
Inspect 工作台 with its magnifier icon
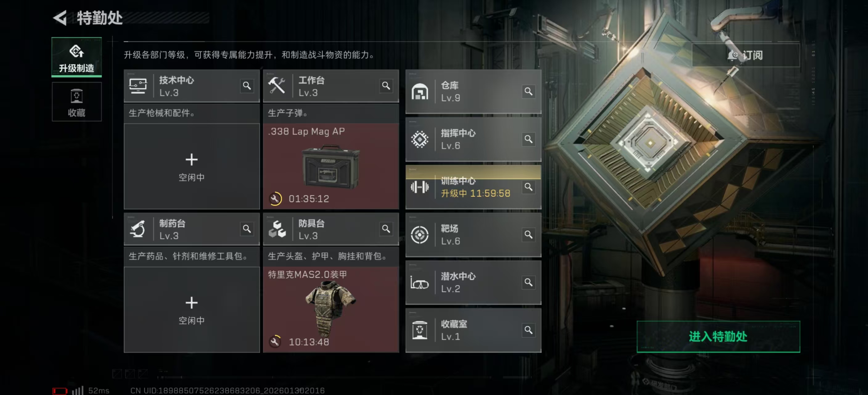pos(386,86)
